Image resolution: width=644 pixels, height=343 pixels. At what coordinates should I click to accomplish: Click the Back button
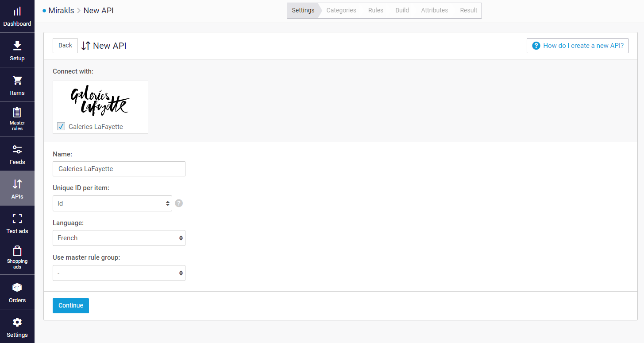[65, 45]
